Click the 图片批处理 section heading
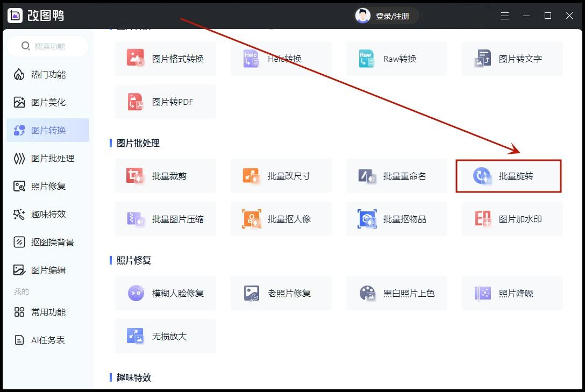This screenshot has height=392, width=585. [x=138, y=143]
